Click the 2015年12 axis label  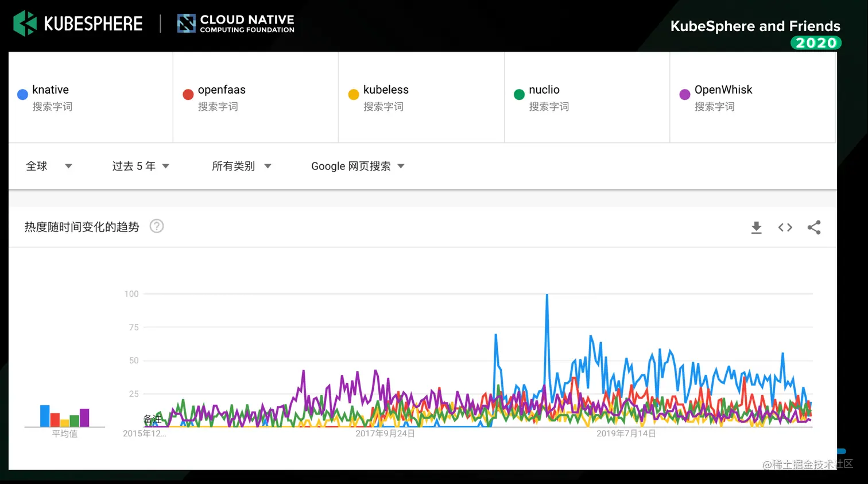tap(145, 433)
